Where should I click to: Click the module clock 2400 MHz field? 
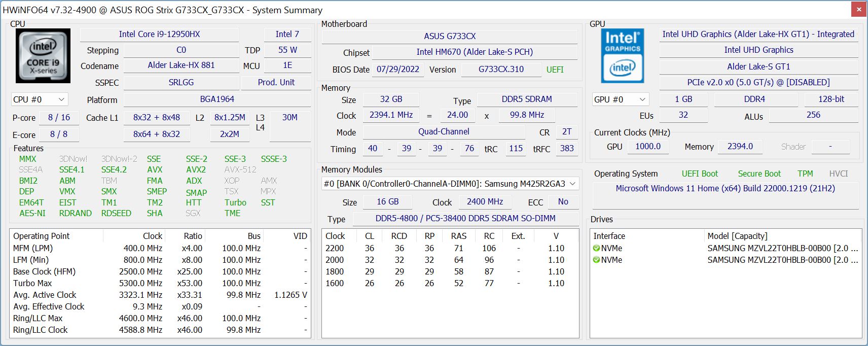485,202
